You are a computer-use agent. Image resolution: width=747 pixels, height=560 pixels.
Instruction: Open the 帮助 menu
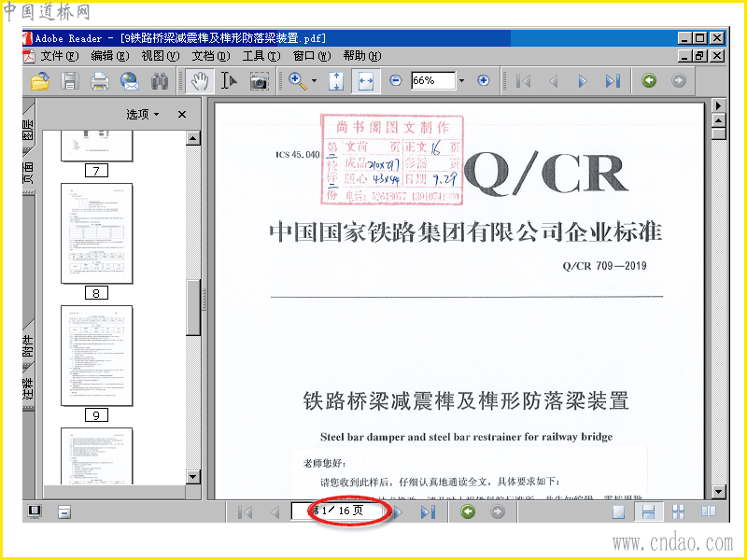click(362, 56)
